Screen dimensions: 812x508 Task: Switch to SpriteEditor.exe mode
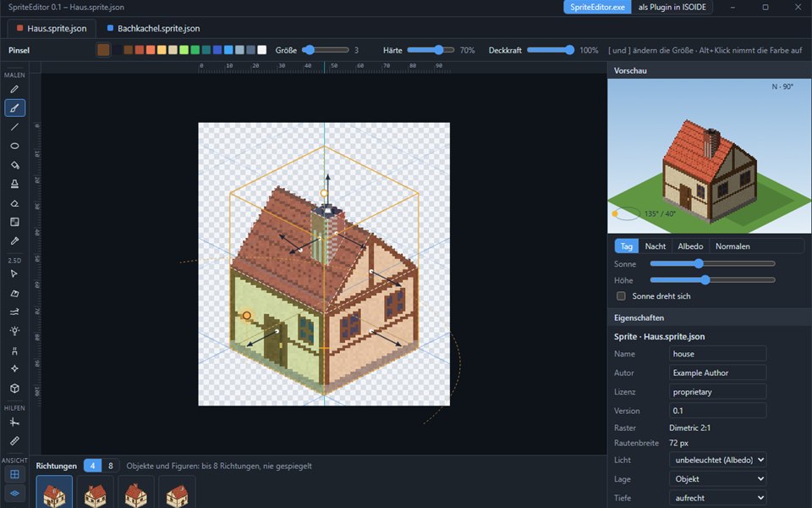(597, 8)
